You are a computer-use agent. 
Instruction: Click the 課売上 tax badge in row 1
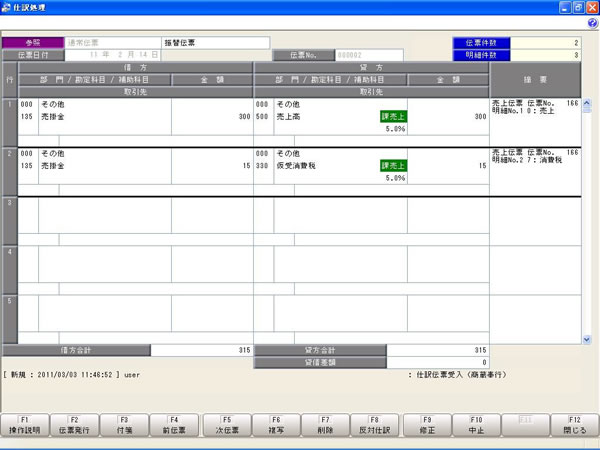coord(393,117)
